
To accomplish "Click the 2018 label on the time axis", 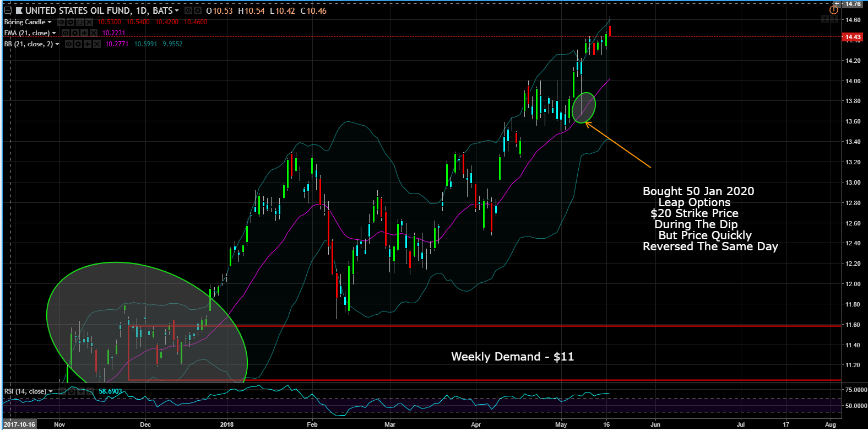I will click(x=227, y=424).
